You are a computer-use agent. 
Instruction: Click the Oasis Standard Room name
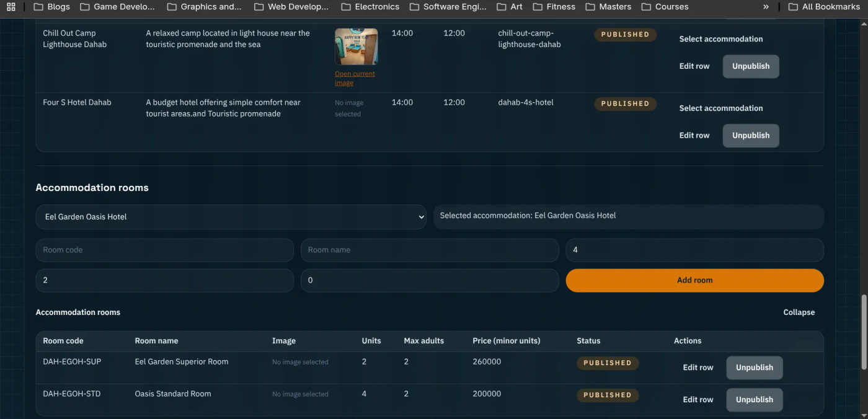172,394
